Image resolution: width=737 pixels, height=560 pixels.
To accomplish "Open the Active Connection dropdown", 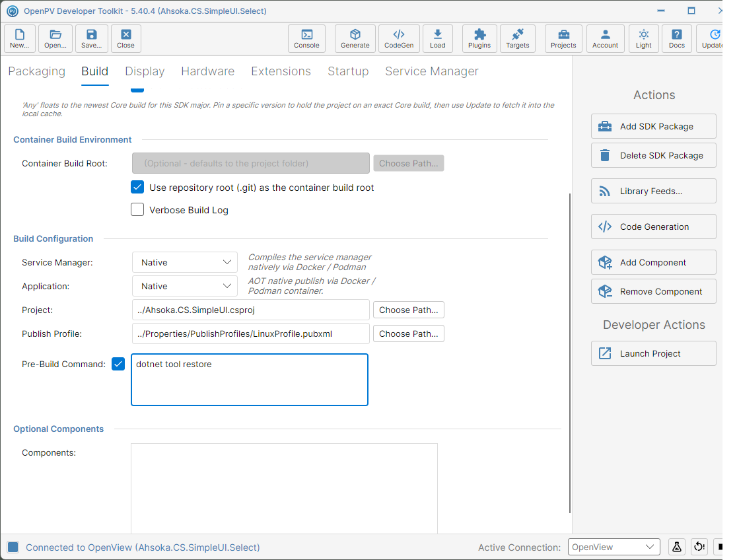I will [614, 547].
